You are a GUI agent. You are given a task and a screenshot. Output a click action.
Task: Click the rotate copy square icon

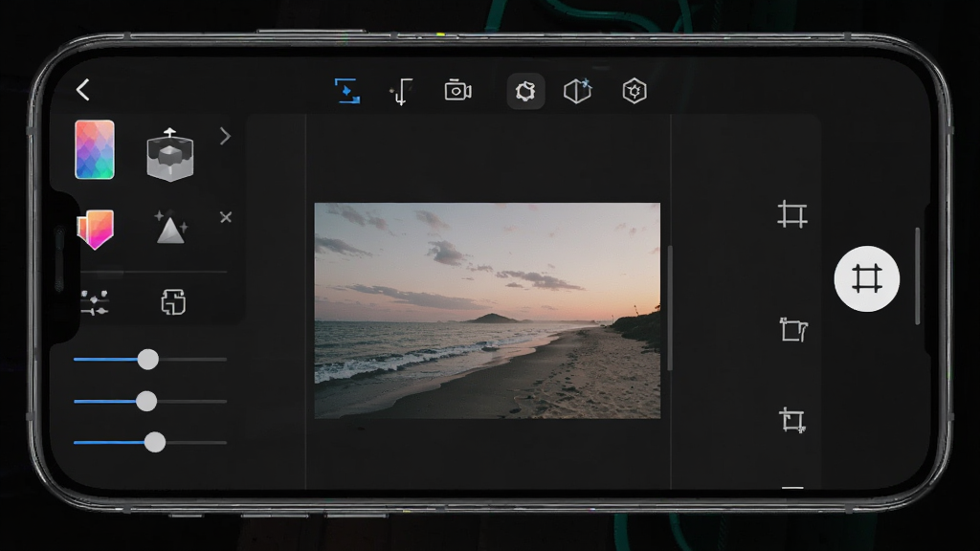[x=173, y=301]
